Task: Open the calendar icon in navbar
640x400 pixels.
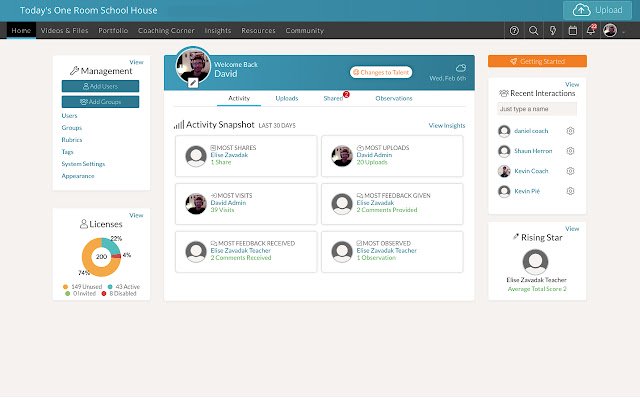Action: pos(573,31)
